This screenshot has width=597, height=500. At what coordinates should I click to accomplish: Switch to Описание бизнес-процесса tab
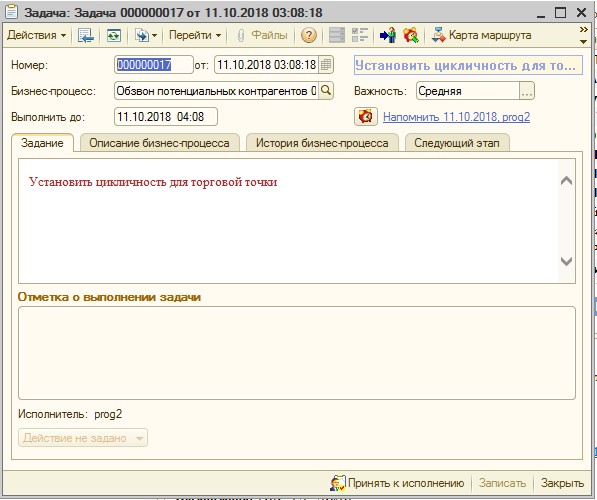159,143
